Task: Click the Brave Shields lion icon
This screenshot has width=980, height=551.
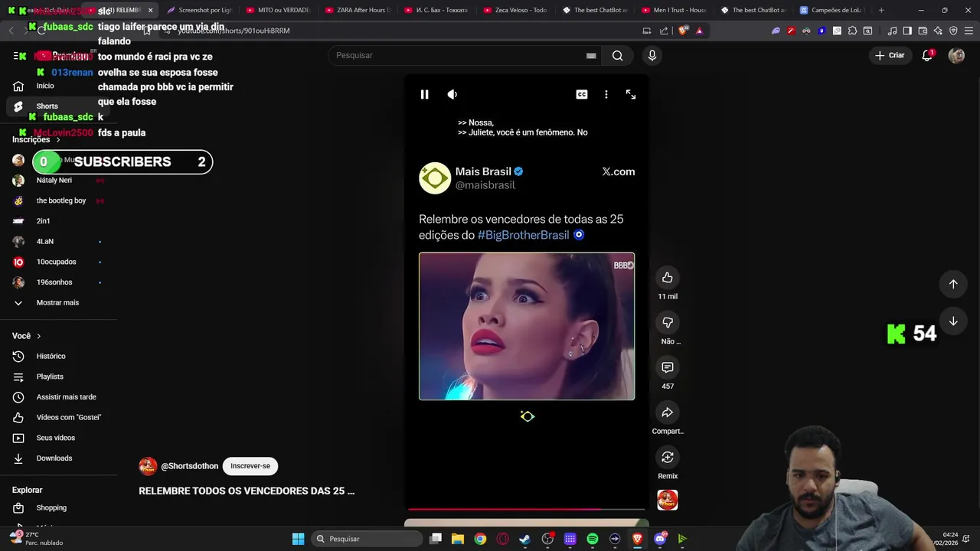Action: coord(683,31)
